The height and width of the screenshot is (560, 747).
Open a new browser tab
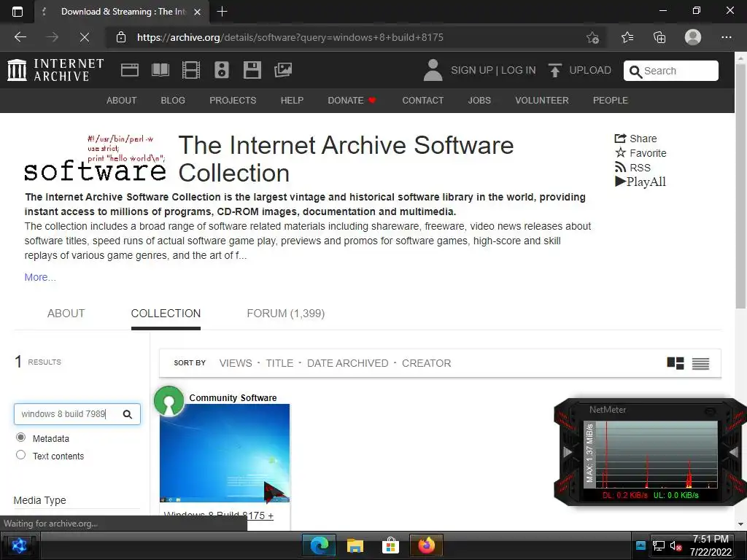click(222, 12)
